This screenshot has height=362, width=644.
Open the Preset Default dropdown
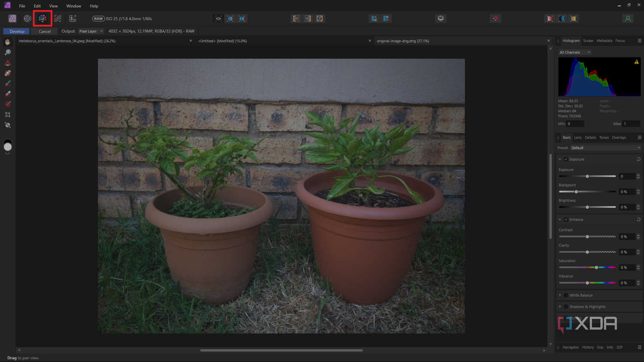606,148
